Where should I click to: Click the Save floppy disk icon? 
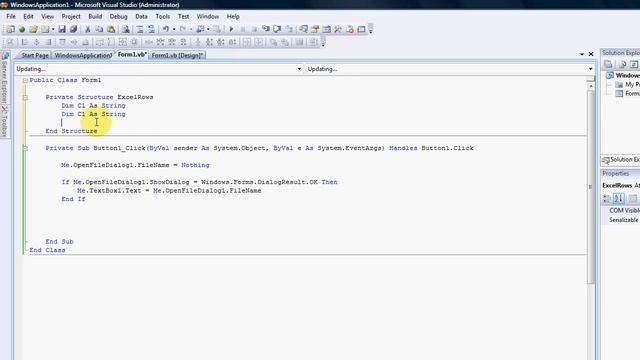point(62,29)
